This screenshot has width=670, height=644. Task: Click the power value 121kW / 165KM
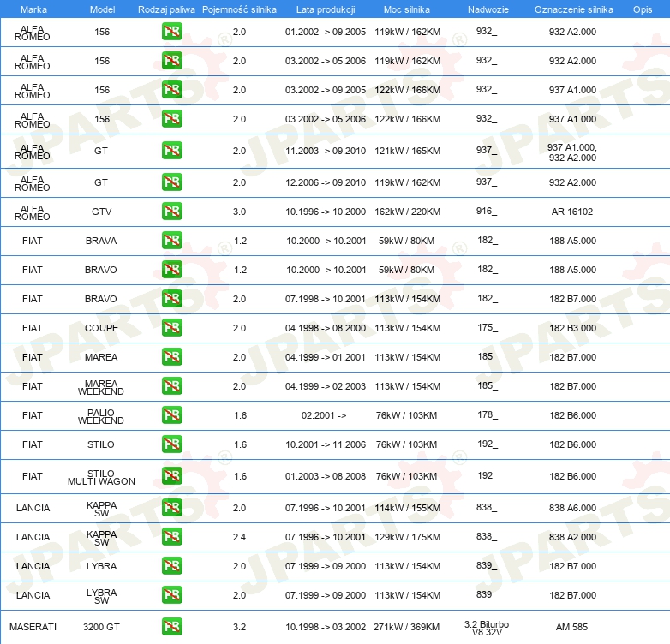click(x=408, y=151)
